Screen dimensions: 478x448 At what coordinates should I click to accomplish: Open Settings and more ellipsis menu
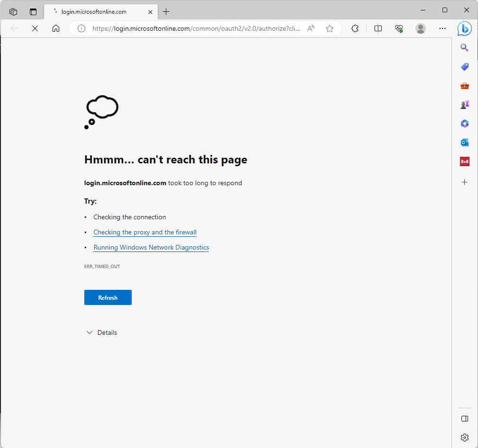pos(442,28)
